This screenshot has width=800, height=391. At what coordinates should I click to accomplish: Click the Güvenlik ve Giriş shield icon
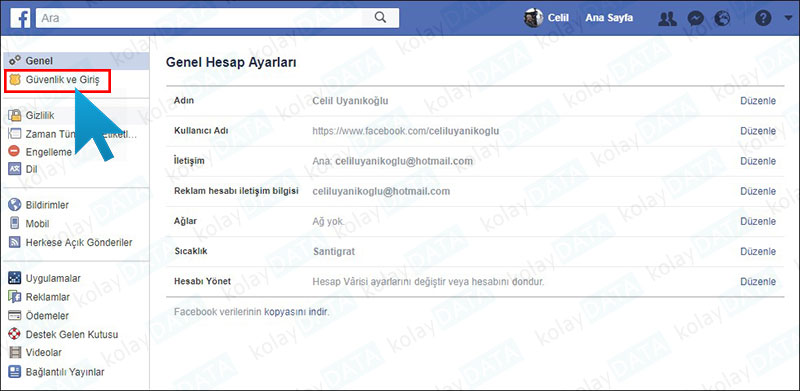(x=15, y=80)
